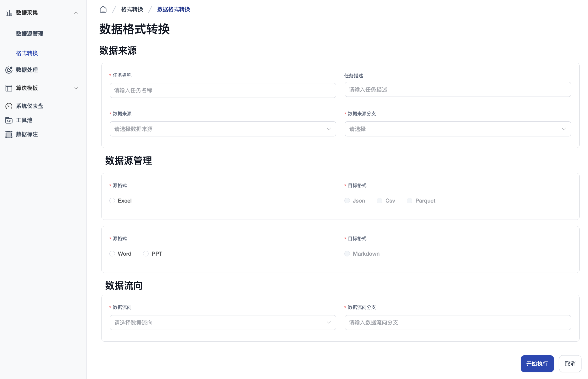Click the 数据标注 selection frame icon
588x379 pixels.
(x=9, y=134)
